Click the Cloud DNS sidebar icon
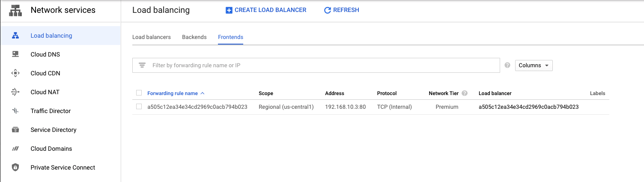Viewport: 644px width, 182px height. 15,54
